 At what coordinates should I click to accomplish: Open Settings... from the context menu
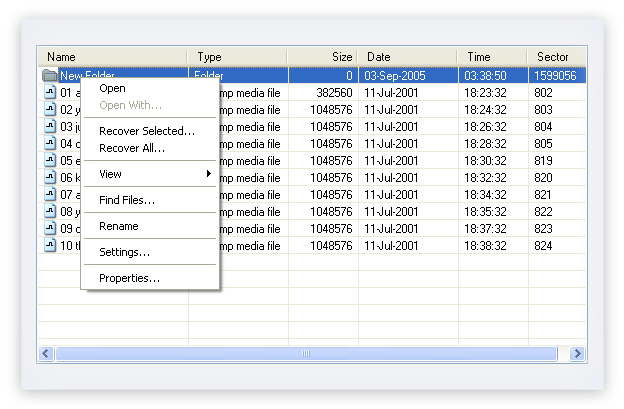coord(150,252)
